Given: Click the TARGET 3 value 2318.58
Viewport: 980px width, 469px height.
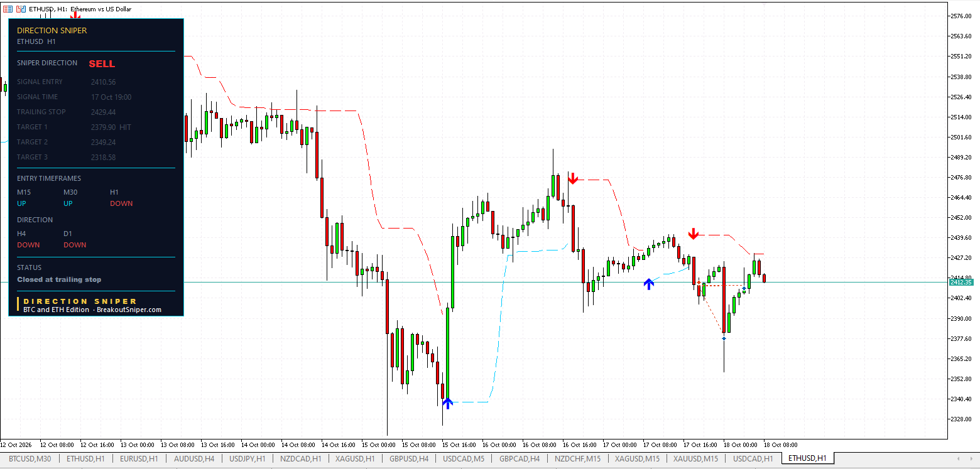Looking at the screenshot, I should (x=103, y=157).
